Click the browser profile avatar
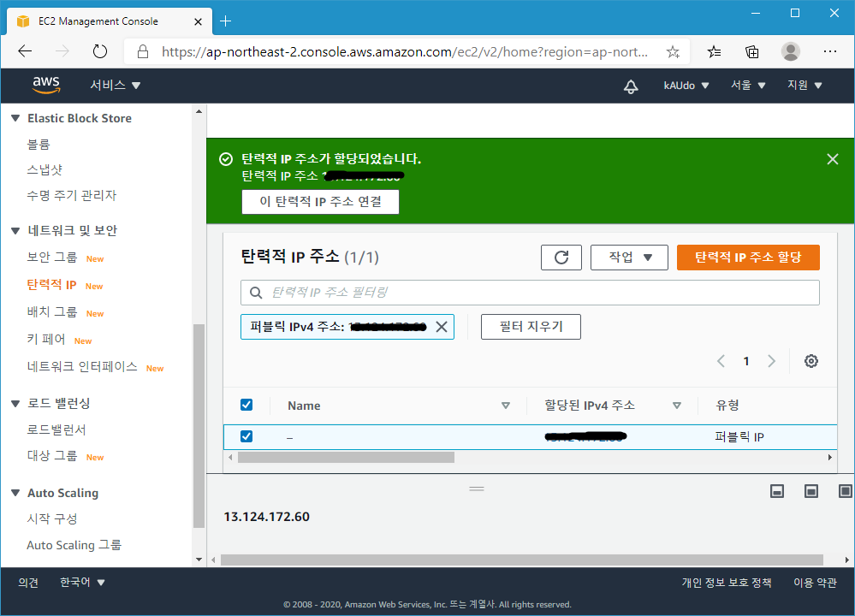 tap(791, 52)
